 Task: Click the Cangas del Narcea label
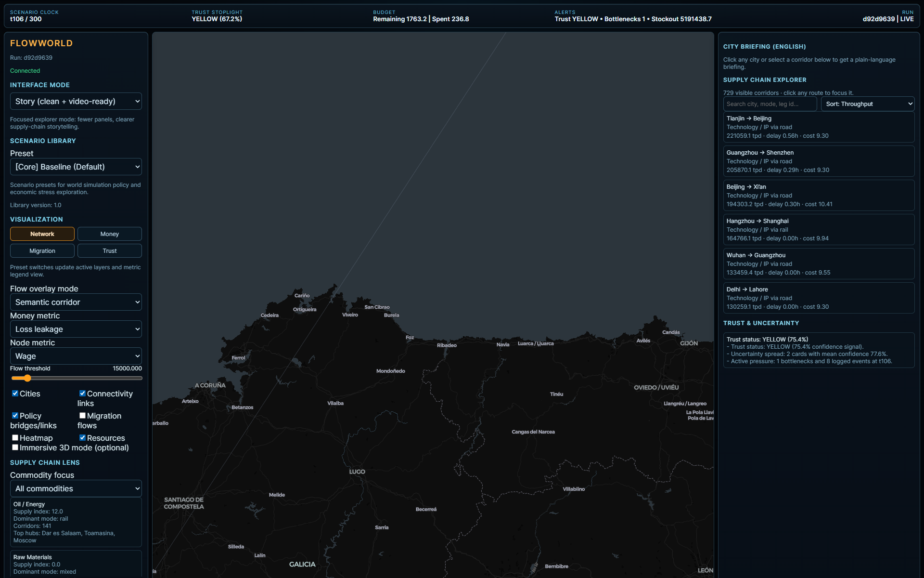(533, 432)
